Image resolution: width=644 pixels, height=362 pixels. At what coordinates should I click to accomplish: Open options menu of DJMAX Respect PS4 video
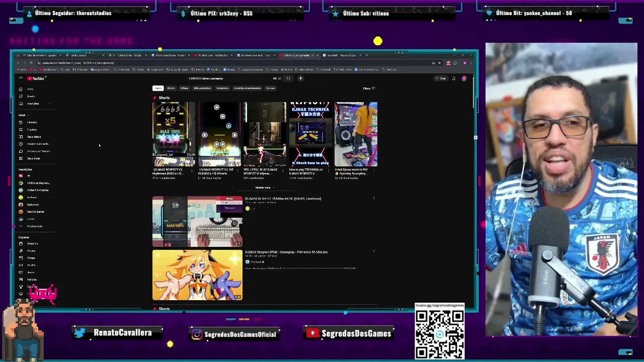[x=374, y=251]
